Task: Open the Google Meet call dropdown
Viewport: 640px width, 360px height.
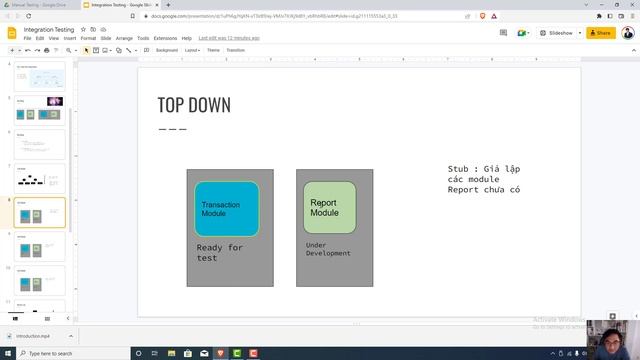Action: pyautogui.click(x=523, y=33)
